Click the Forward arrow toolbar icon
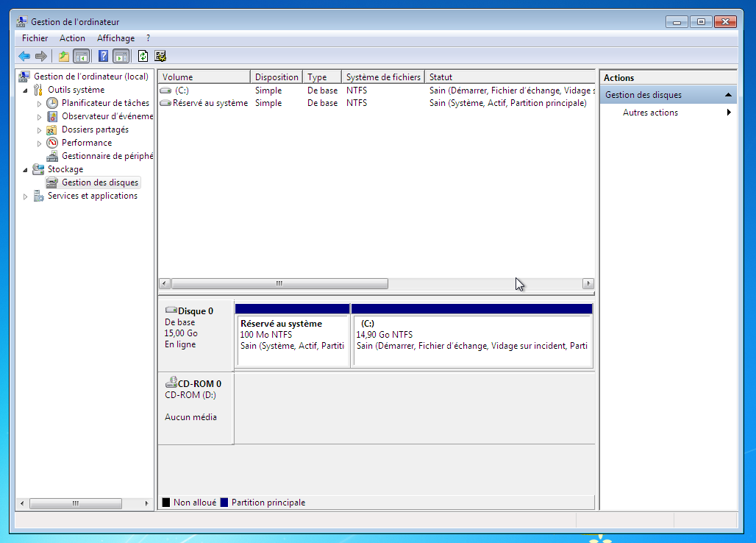756x543 pixels. click(x=41, y=57)
